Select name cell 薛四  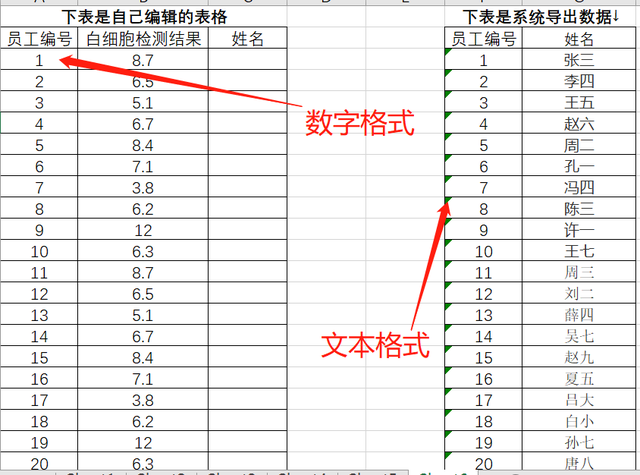coord(579,315)
